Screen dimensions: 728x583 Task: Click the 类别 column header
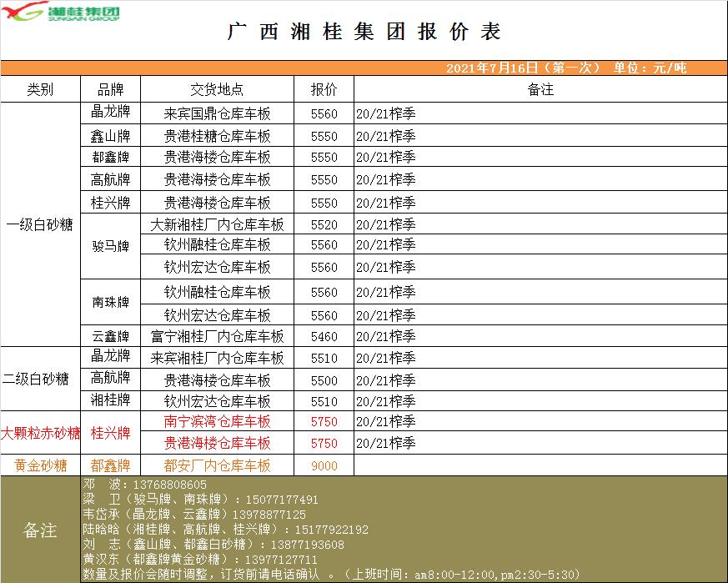40,90
